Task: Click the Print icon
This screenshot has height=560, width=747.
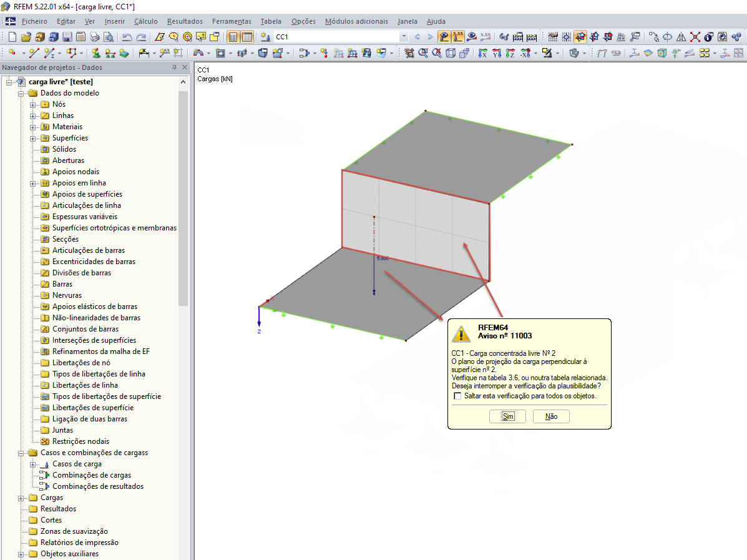Action: [94, 37]
